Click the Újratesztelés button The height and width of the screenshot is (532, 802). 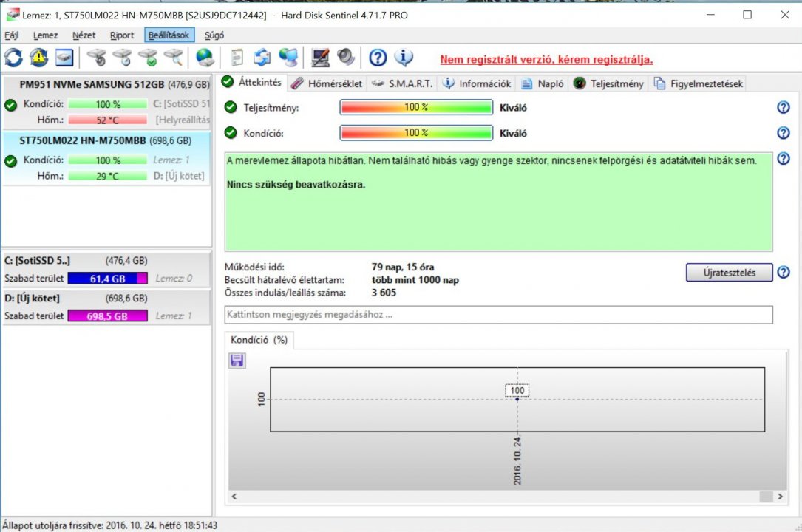(729, 273)
